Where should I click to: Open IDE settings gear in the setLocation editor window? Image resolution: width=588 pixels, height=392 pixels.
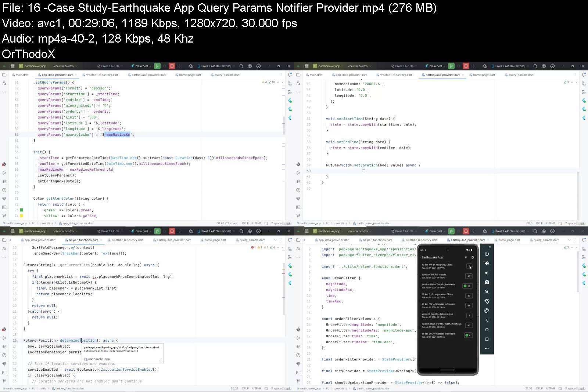pyautogui.click(x=544, y=66)
